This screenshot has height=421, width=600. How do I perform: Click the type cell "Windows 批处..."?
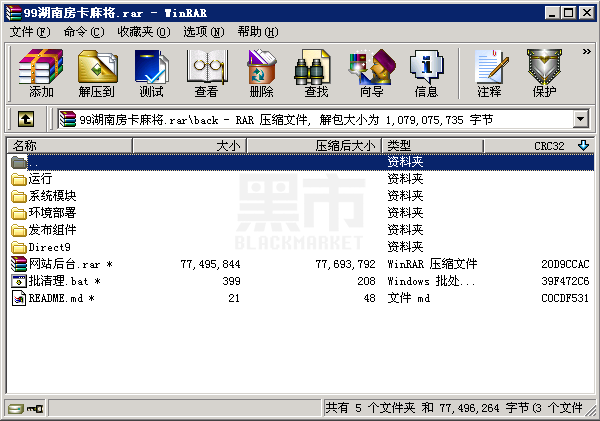(x=431, y=281)
